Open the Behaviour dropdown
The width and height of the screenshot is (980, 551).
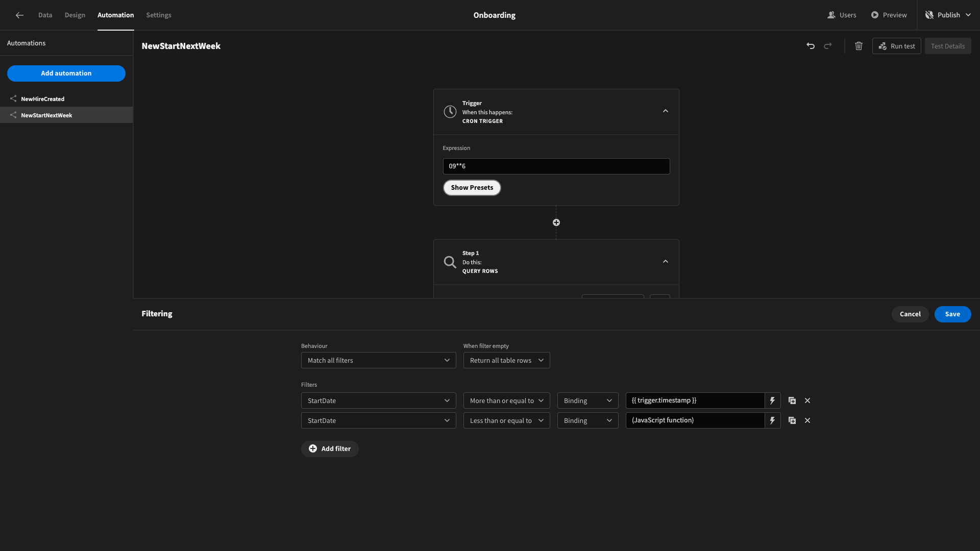click(x=378, y=360)
